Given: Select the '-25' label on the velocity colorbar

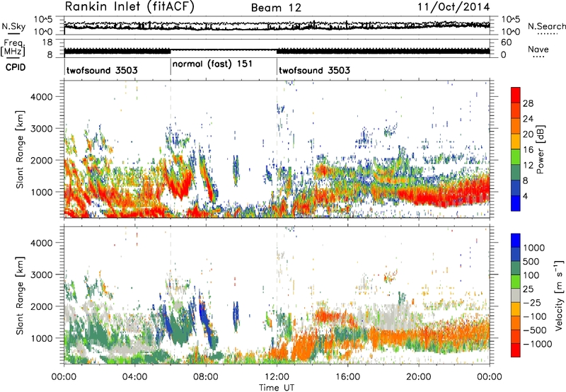Looking at the screenshot, I should coord(531,302).
